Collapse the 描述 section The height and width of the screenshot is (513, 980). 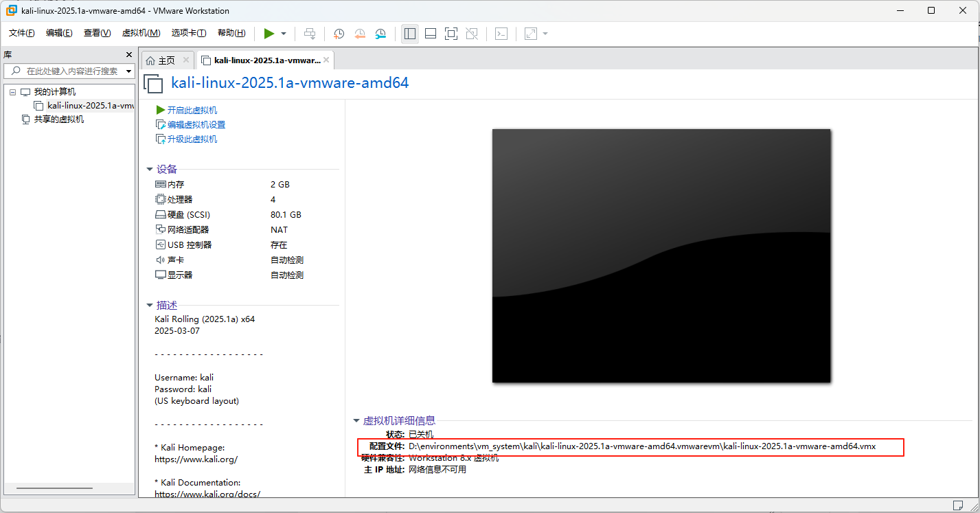(149, 306)
